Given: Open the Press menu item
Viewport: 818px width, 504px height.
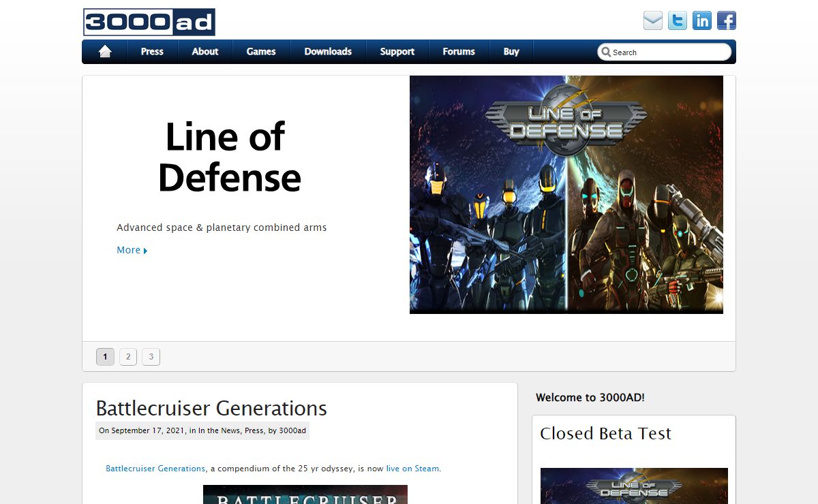Looking at the screenshot, I should (x=152, y=52).
